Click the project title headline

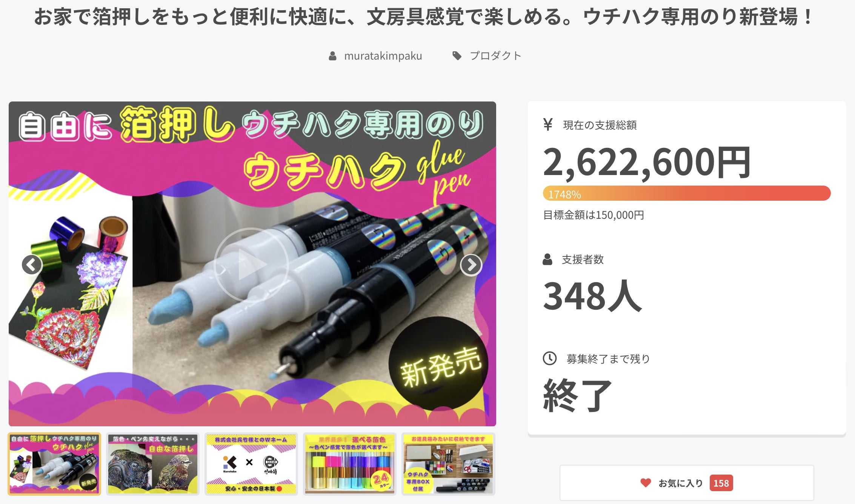tap(423, 17)
